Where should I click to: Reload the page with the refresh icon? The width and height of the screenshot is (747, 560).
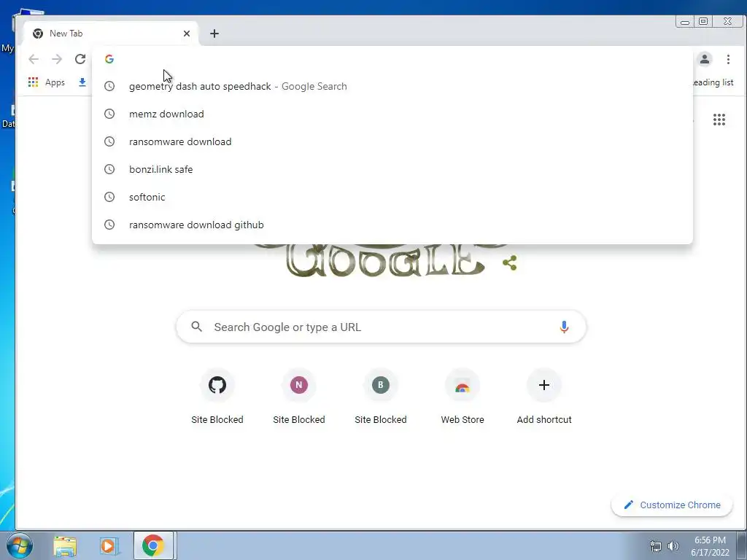pos(80,59)
